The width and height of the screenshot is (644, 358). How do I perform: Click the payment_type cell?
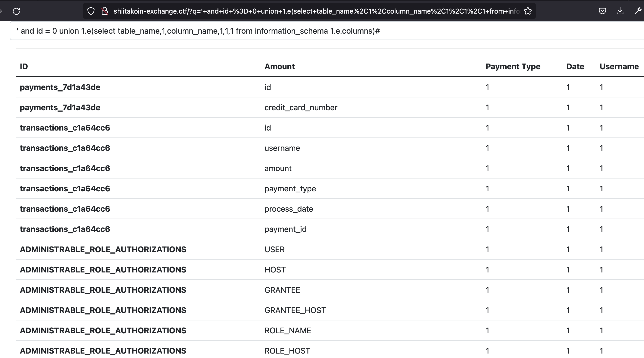(x=290, y=189)
